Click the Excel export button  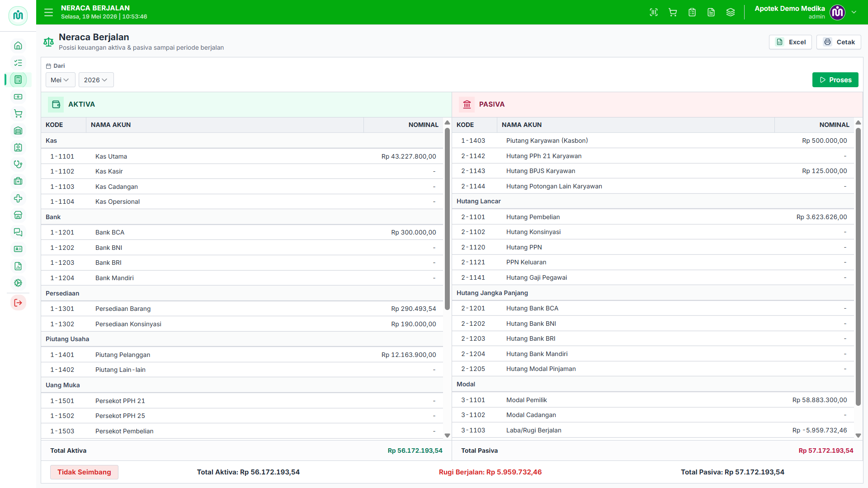790,42
